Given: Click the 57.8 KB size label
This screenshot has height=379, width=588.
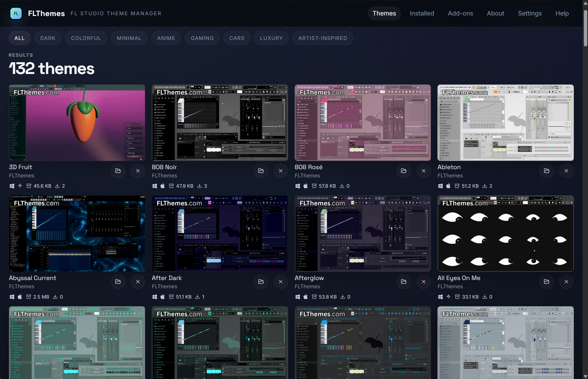Looking at the screenshot, I should click(327, 186).
